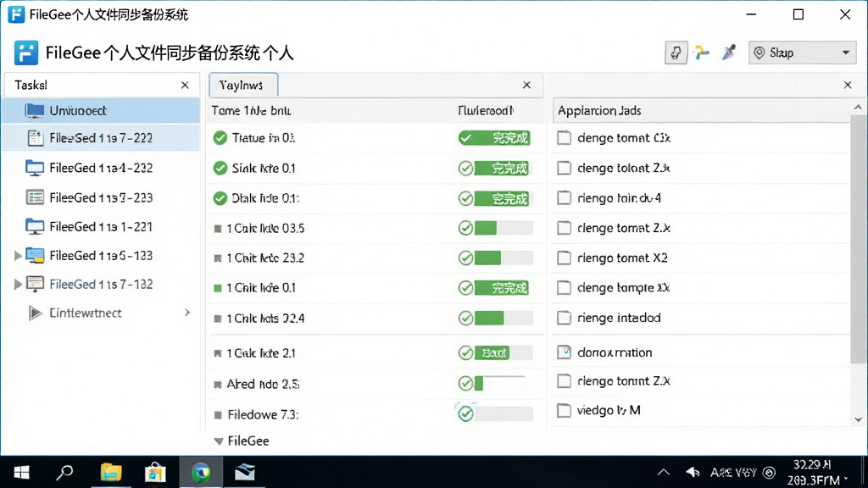
Task: Click the right panel scroll up arrow
Action: click(x=858, y=108)
